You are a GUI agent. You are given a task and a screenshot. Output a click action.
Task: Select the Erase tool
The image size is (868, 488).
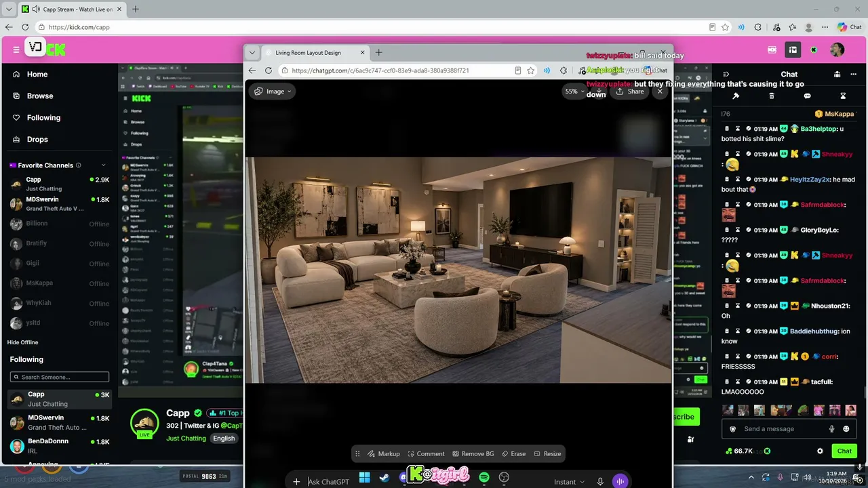pyautogui.click(x=513, y=454)
